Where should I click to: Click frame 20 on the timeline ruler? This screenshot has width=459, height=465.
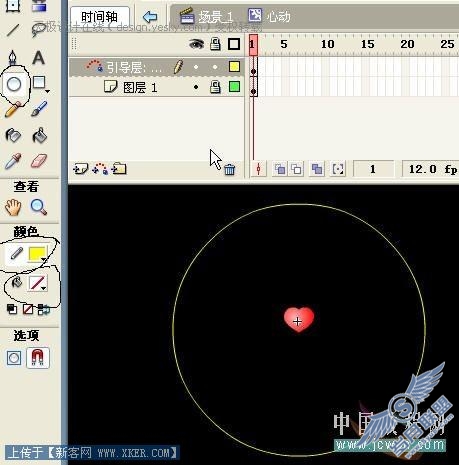click(407, 44)
